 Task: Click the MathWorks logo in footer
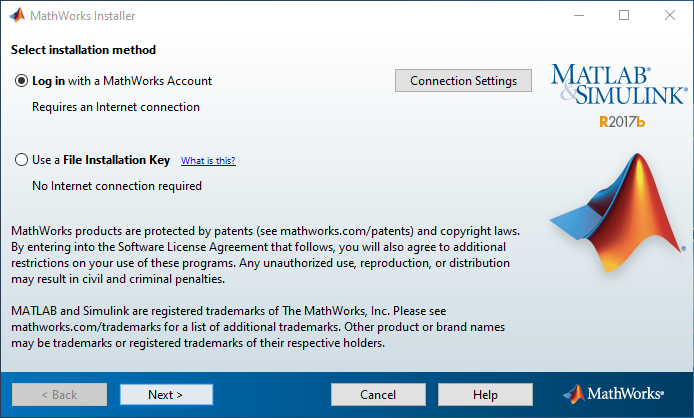pyautogui.click(x=613, y=394)
